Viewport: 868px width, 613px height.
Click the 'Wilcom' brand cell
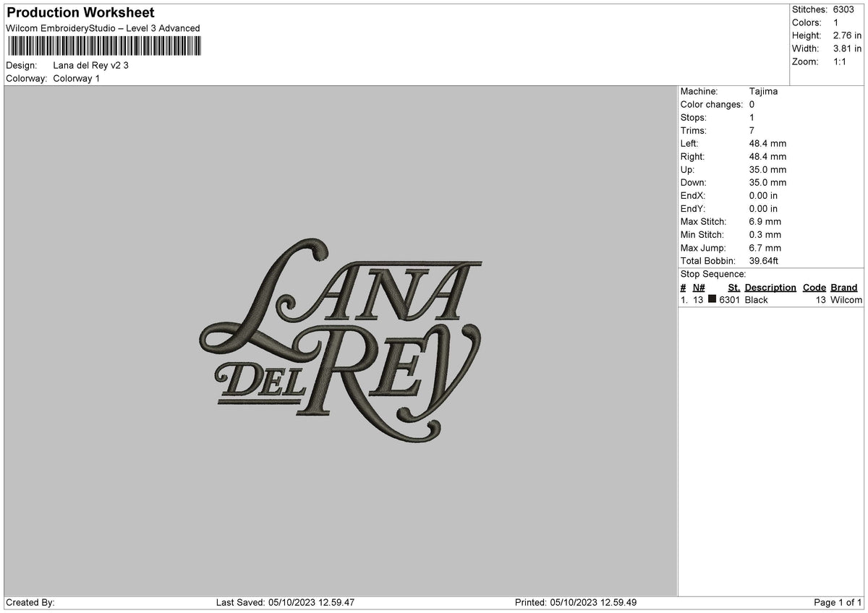pos(846,299)
